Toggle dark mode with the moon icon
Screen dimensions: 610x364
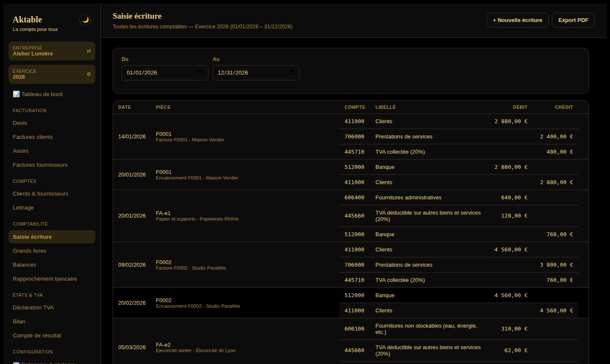point(85,20)
